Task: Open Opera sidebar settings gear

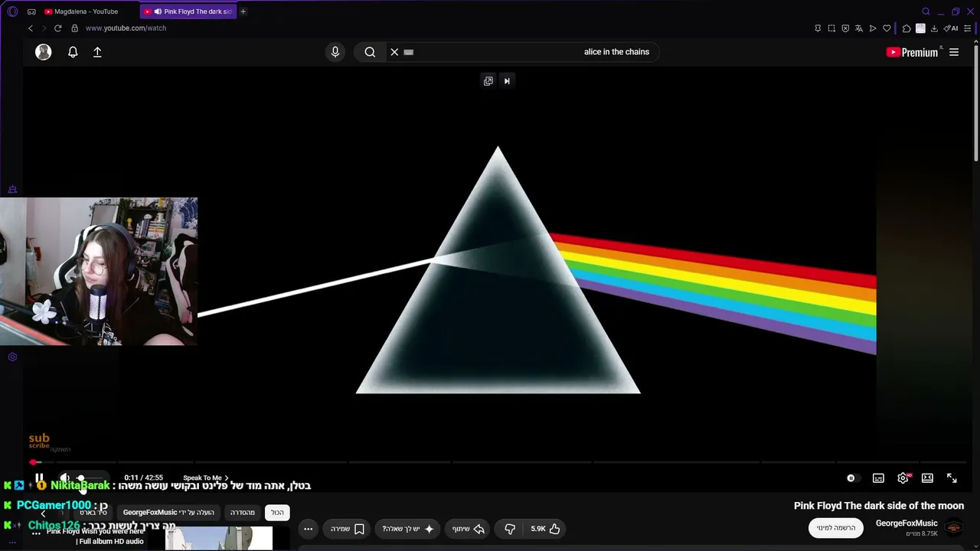Action: point(12,357)
